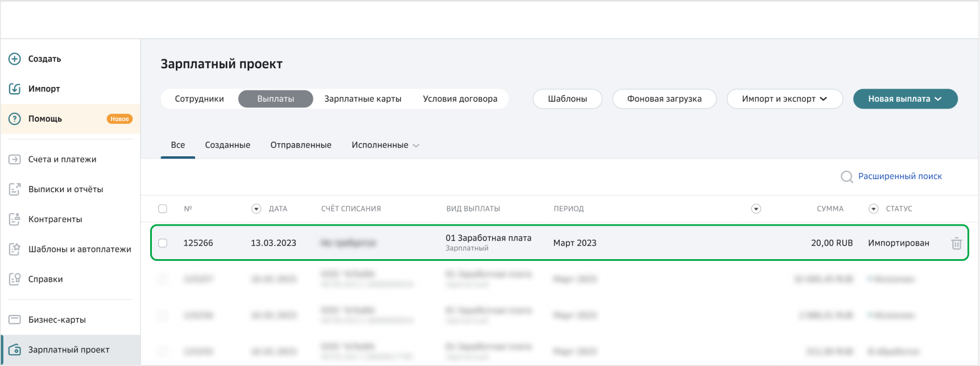Viewport: 980px width, 366px height.
Task: Expand the Исполненные filter chevron
Action: click(x=416, y=145)
